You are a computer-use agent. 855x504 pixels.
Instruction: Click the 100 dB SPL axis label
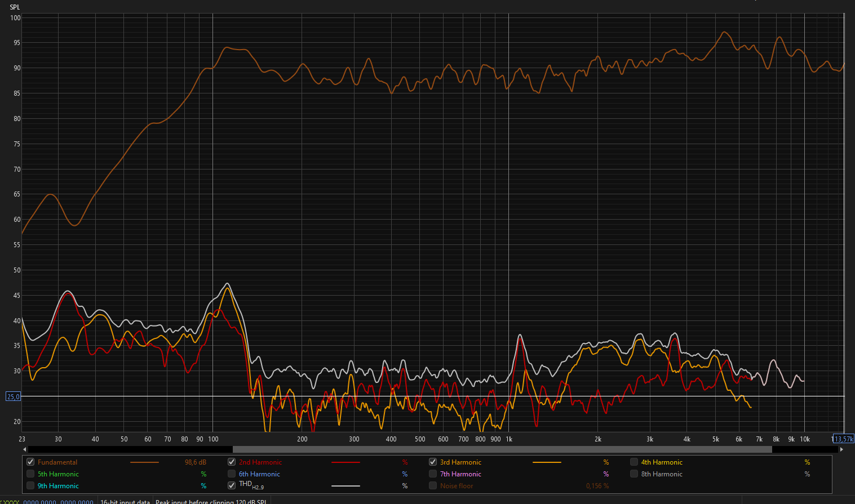click(x=15, y=18)
